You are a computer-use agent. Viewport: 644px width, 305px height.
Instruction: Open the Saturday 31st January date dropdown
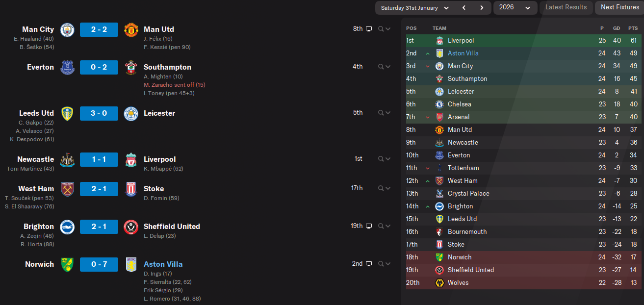click(415, 8)
